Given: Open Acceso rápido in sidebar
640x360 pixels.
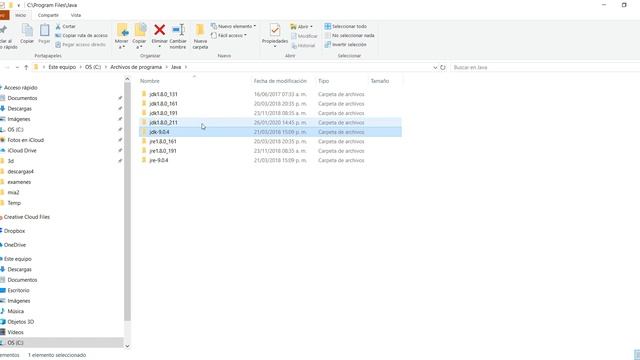Looking at the screenshot, I should (20, 88).
